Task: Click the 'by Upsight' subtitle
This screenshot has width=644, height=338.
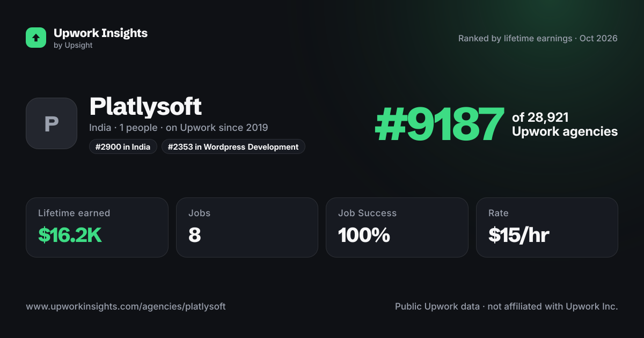Action: [73, 46]
